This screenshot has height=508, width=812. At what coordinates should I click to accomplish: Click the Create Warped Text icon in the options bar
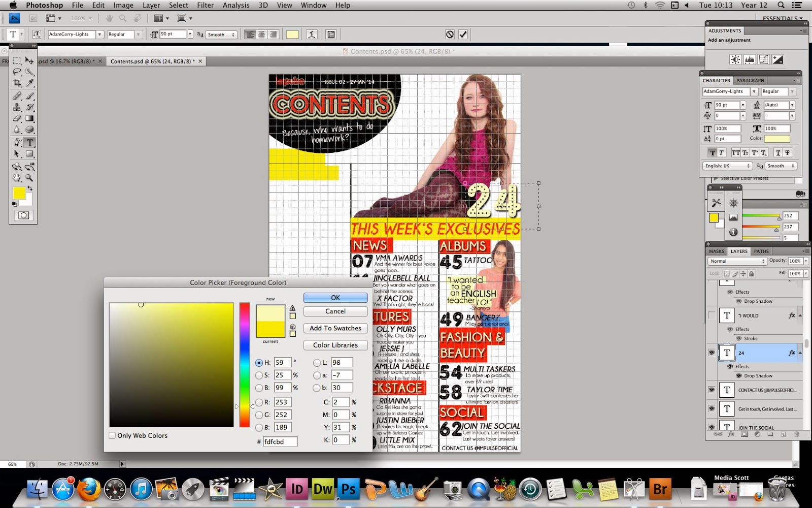point(312,34)
